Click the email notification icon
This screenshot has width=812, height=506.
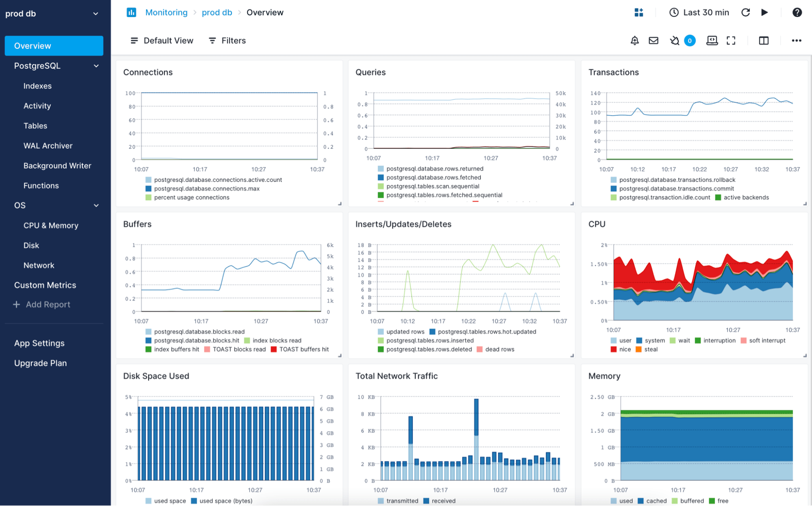click(x=655, y=40)
